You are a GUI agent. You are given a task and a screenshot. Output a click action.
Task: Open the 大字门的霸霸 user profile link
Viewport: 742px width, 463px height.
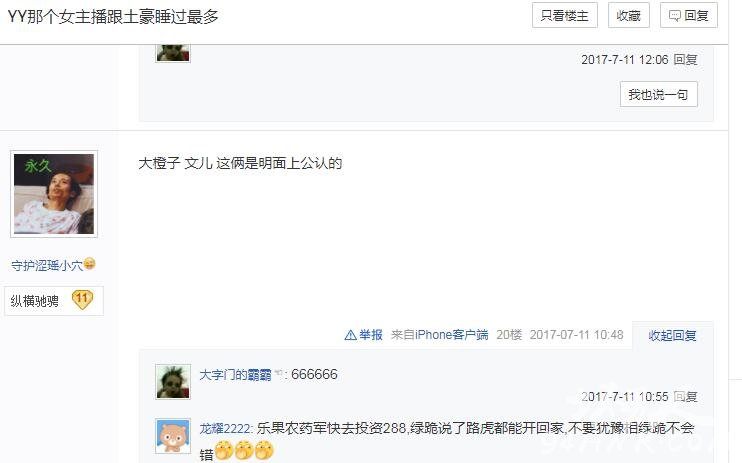(x=235, y=374)
